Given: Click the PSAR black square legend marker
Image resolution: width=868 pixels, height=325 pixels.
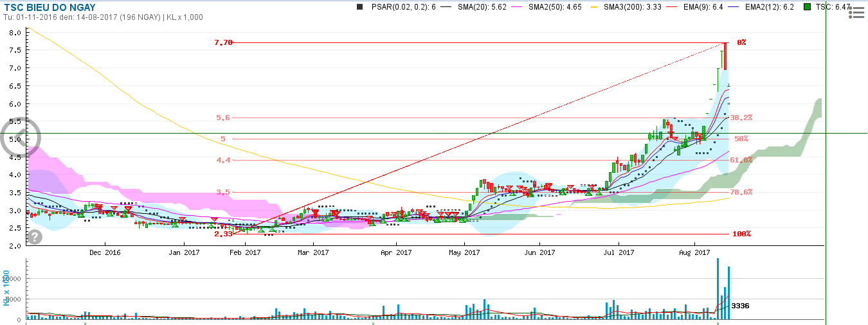Looking at the screenshot, I should (x=359, y=6).
